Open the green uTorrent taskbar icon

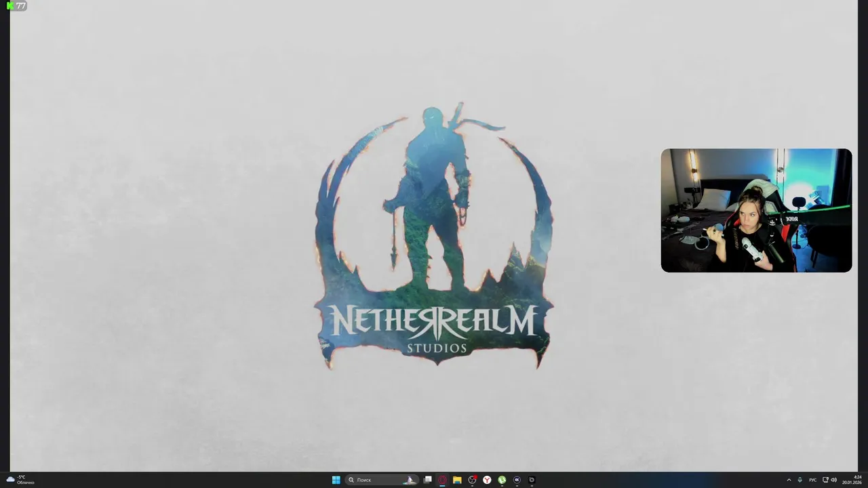pos(502,480)
